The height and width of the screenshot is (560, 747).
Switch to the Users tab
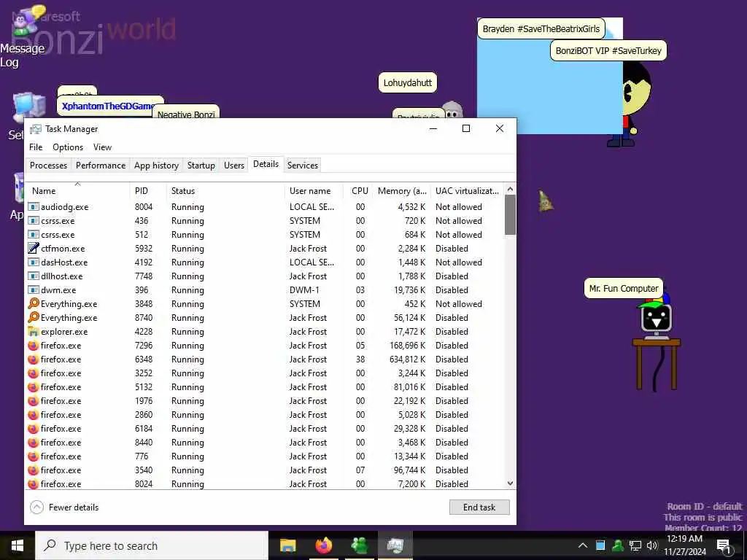(234, 166)
